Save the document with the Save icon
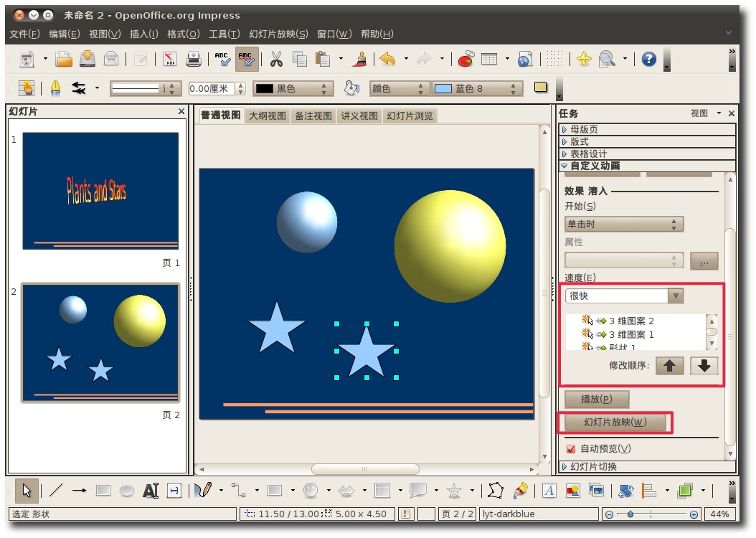Image resolution: width=756 pixels, height=538 pixels. (88, 59)
